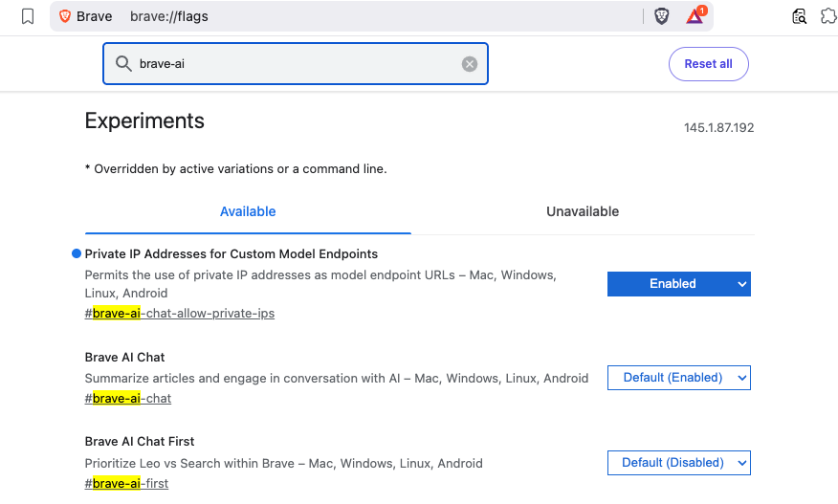Follow the #brave-ai-chat anchor link
Viewport: 838px width, 504px height.
tap(128, 398)
